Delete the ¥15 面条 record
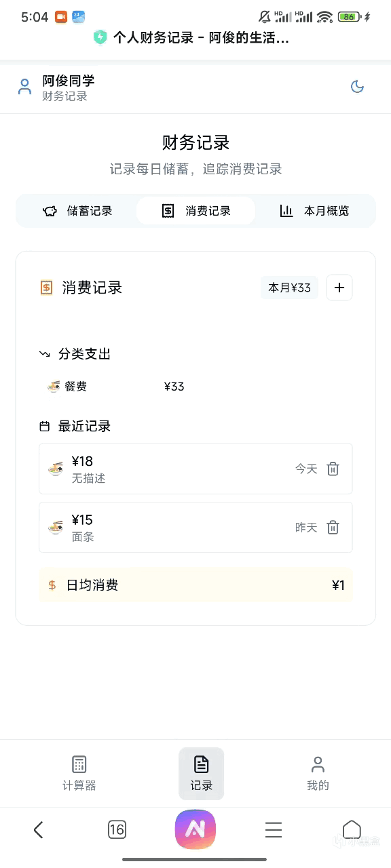391x868 pixels. tap(333, 527)
